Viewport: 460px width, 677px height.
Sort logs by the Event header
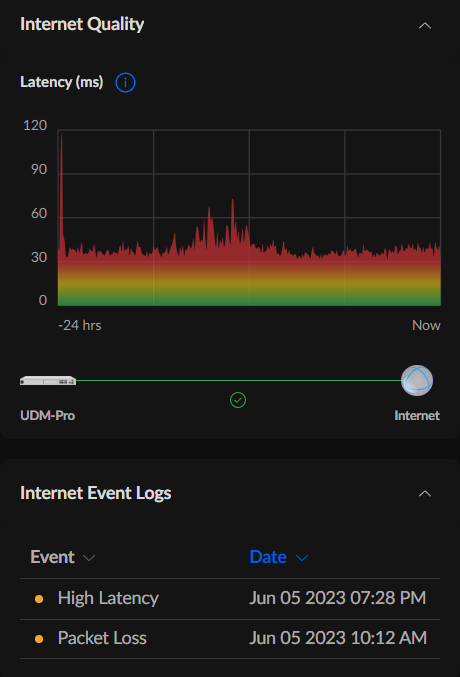pyautogui.click(x=52, y=557)
